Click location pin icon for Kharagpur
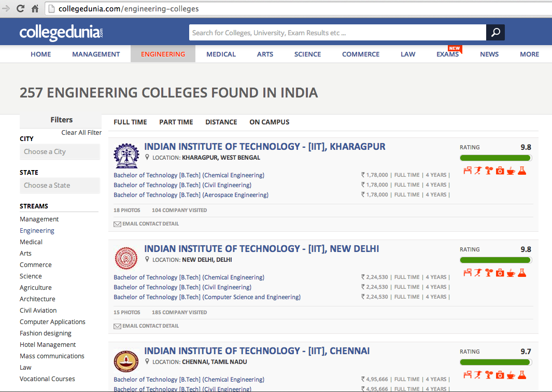 coord(147,157)
